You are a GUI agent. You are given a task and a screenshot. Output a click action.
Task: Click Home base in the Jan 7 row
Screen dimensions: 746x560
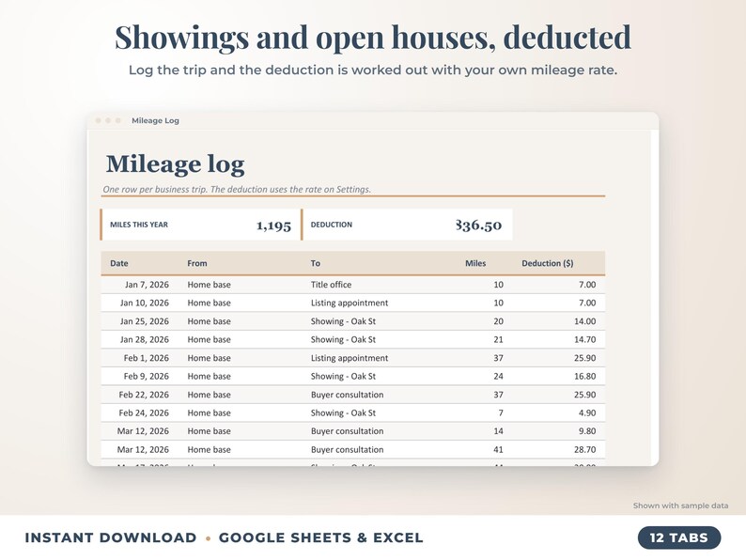(209, 285)
